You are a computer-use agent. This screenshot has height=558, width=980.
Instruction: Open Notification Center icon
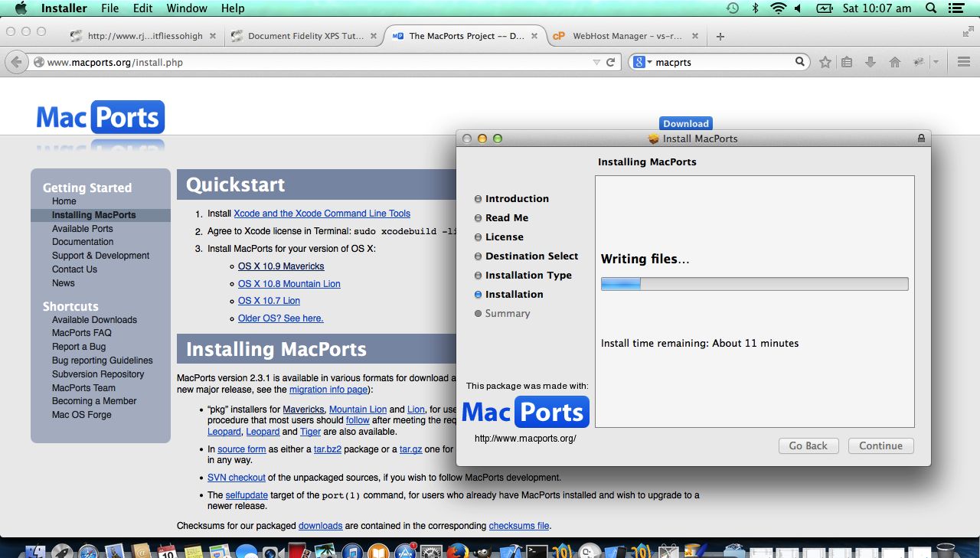(x=955, y=8)
